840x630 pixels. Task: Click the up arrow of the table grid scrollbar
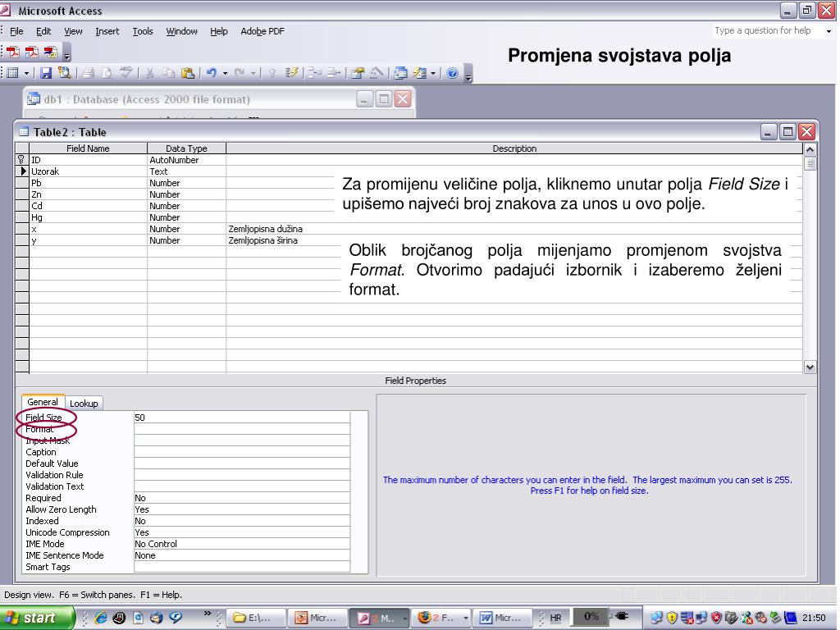coord(810,149)
